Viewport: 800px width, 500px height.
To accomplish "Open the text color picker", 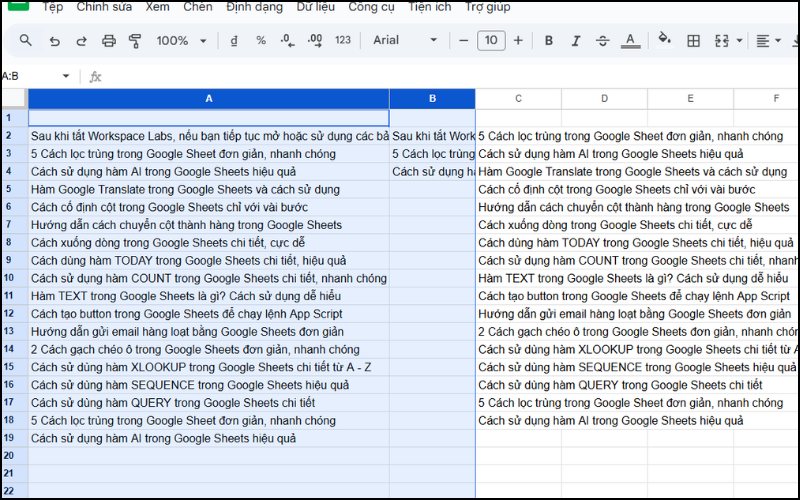I will pos(630,41).
